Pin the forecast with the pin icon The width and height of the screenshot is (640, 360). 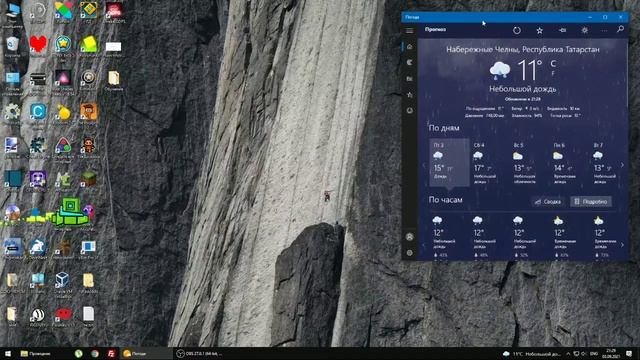[x=562, y=30]
